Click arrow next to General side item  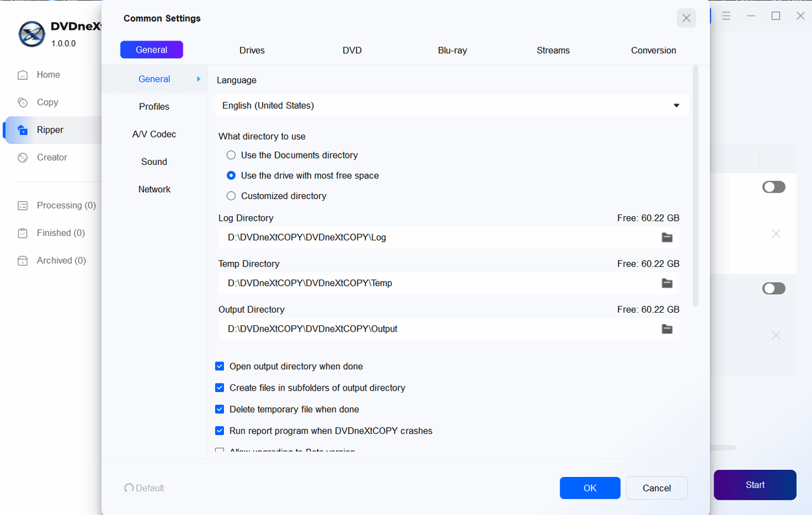199,79
